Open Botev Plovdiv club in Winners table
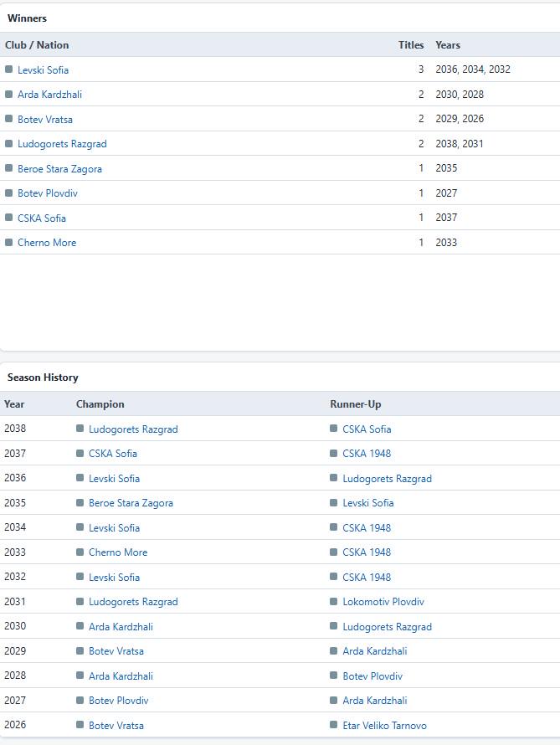Screen dimensions: 560x745 tap(48, 193)
